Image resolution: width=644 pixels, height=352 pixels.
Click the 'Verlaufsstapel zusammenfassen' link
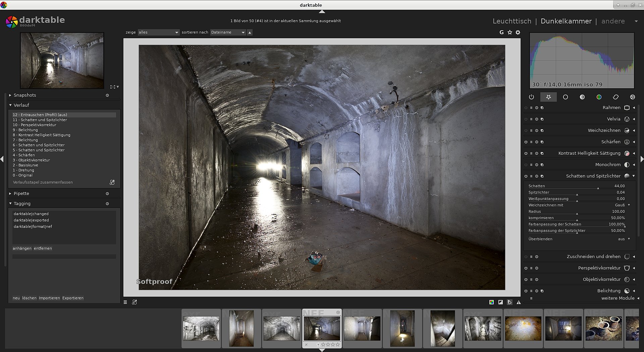pyautogui.click(x=42, y=182)
